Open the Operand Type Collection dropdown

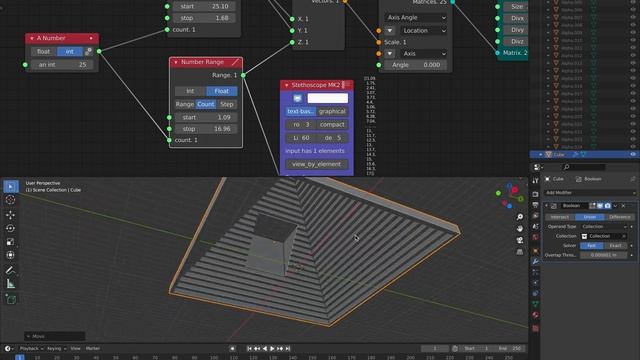604,227
